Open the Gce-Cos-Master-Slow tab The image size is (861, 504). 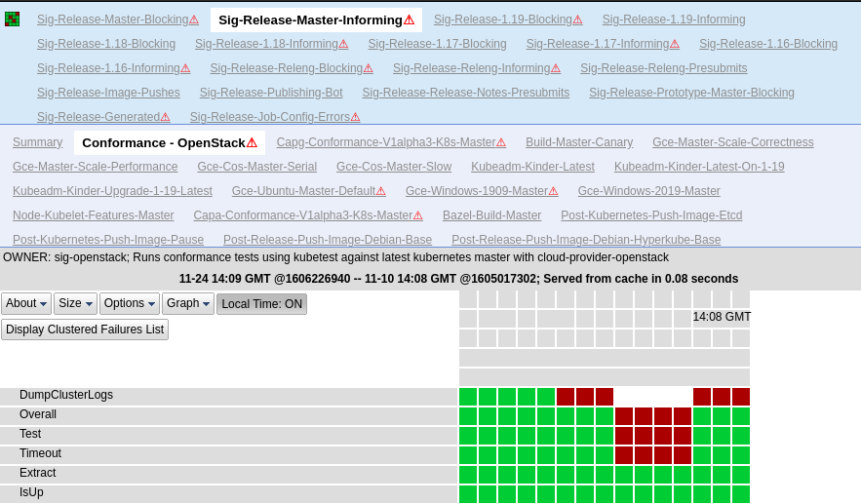pyautogui.click(x=394, y=167)
